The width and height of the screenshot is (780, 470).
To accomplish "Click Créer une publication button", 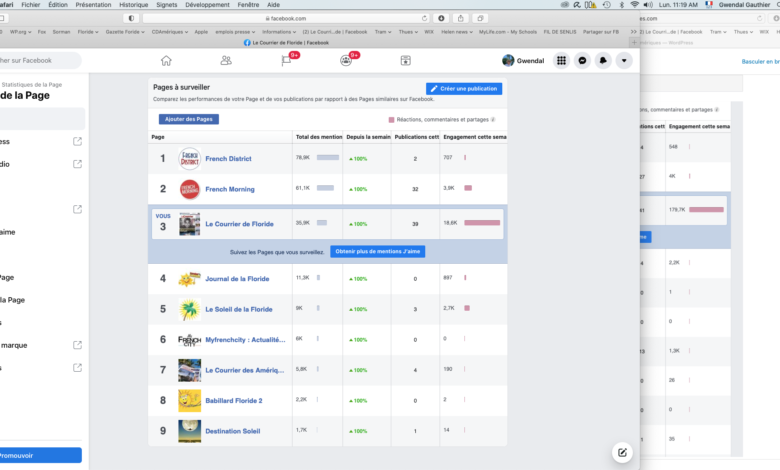I will [464, 89].
